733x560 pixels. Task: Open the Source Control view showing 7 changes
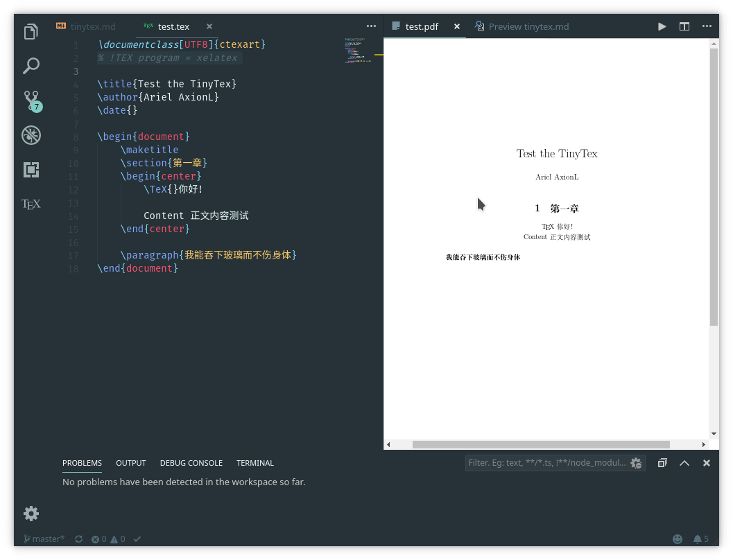click(x=31, y=101)
